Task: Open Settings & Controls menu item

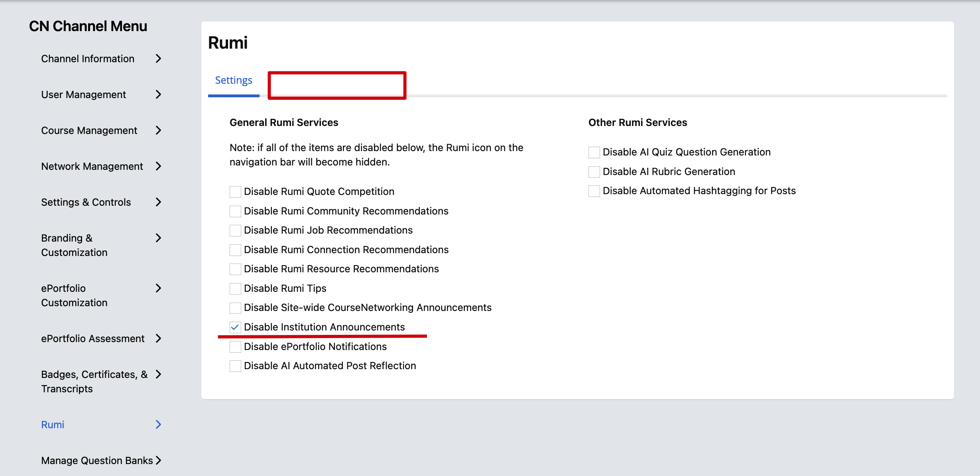Action: pos(86,202)
